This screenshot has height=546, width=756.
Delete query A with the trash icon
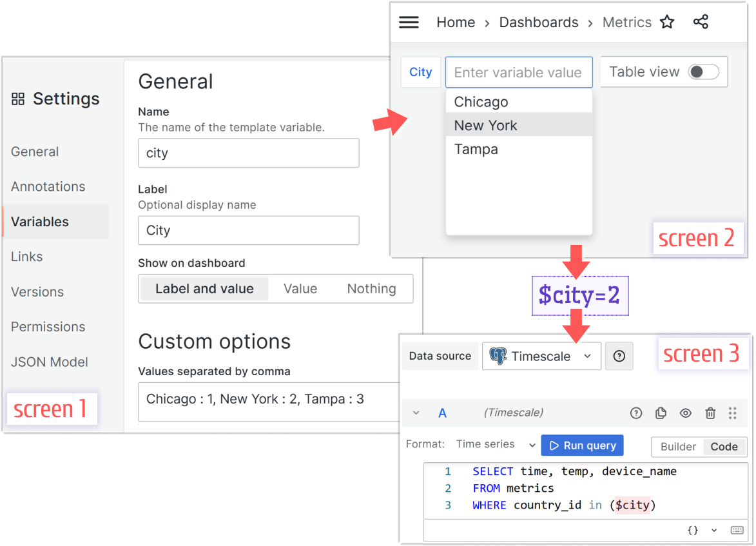pos(710,413)
